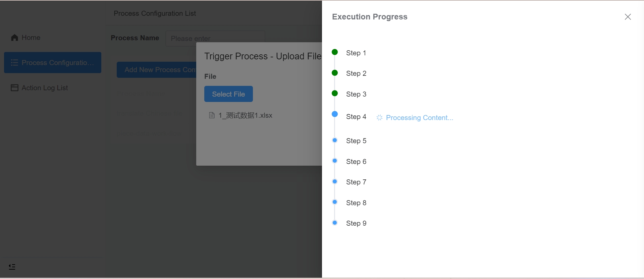Screen dimensions: 644x279
Task: Expand Step 8 in the timeline
Action: [356, 203]
